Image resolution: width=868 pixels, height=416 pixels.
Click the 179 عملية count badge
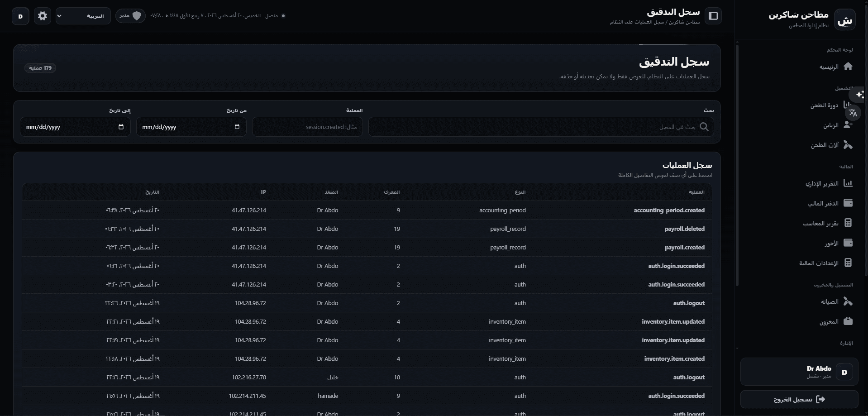click(x=40, y=68)
